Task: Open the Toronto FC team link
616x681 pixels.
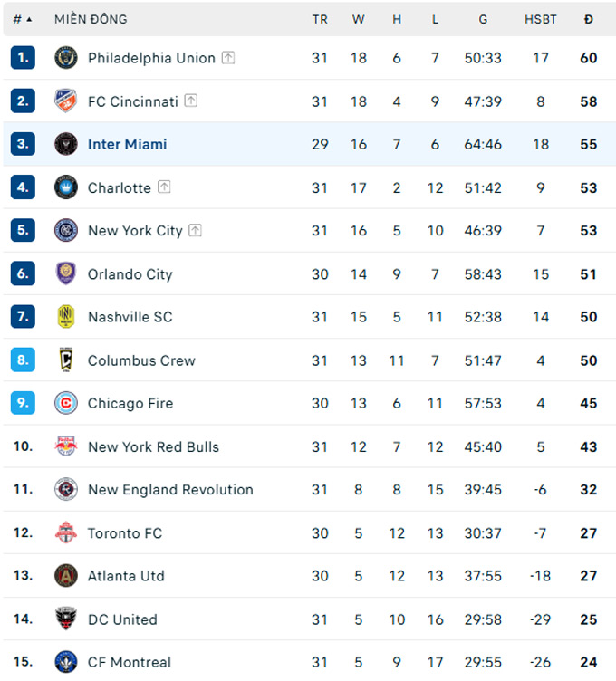Action: (x=125, y=533)
